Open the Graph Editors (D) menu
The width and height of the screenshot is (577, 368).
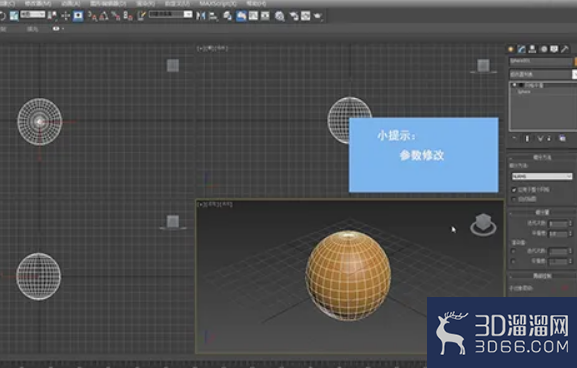(x=108, y=3)
